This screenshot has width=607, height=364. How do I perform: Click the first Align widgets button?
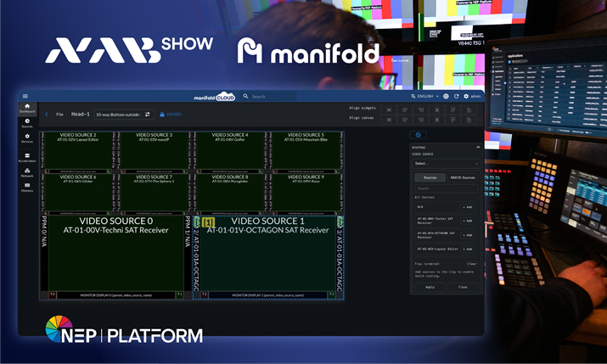pyautogui.click(x=390, y=109)
